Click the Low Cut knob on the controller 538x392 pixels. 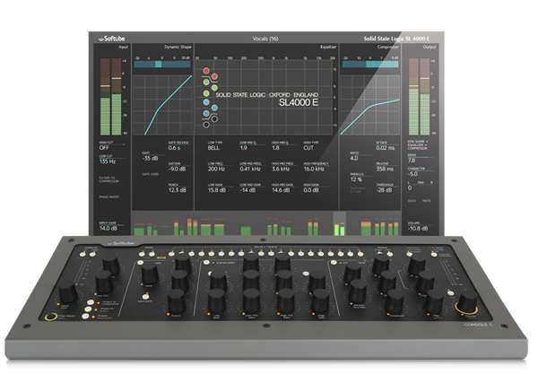click(104, 282)
